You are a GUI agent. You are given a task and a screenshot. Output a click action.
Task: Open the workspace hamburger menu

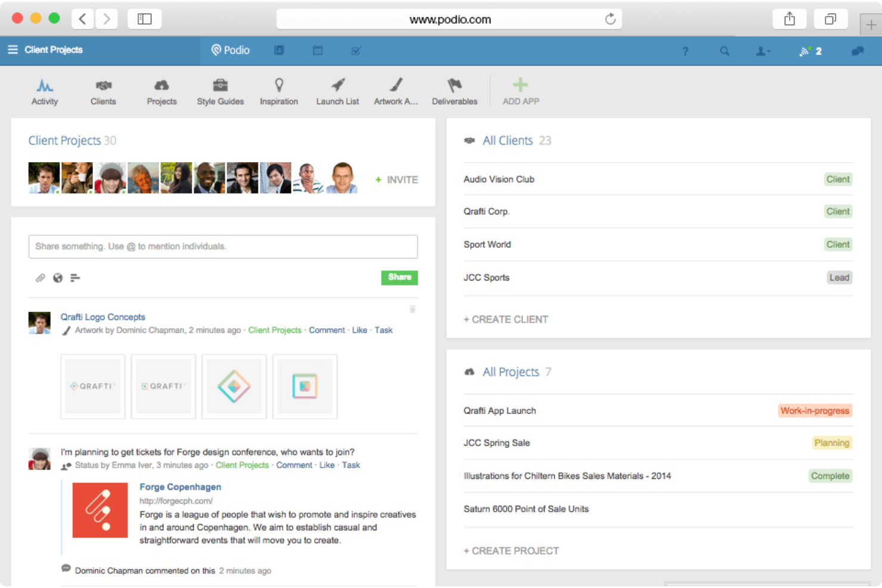point(13,50)
